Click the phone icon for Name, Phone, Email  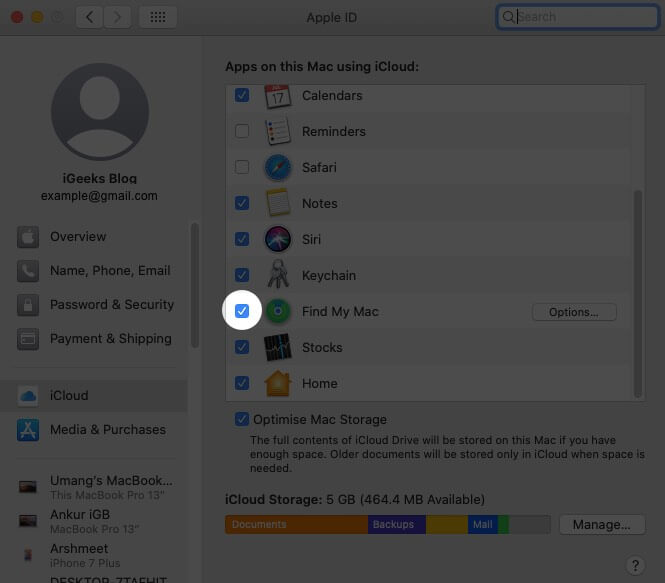pyautogui.click(x=28, y=271)
